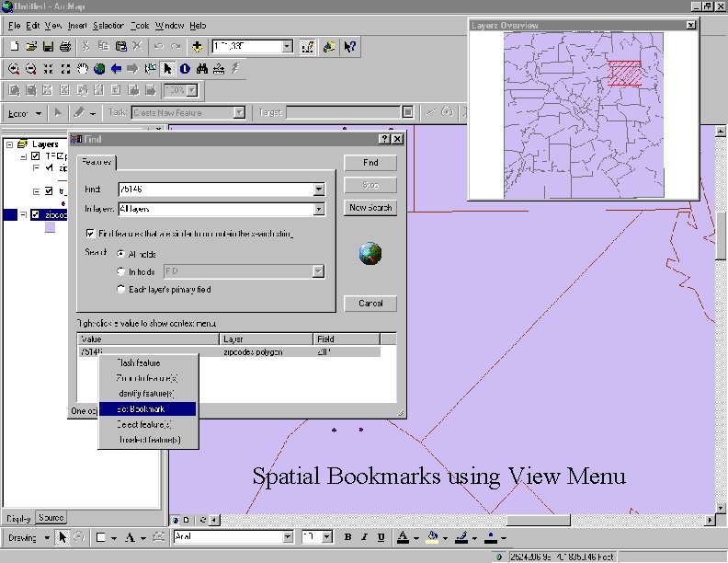
Task: Open the View menu
Action: click(53, 26)
